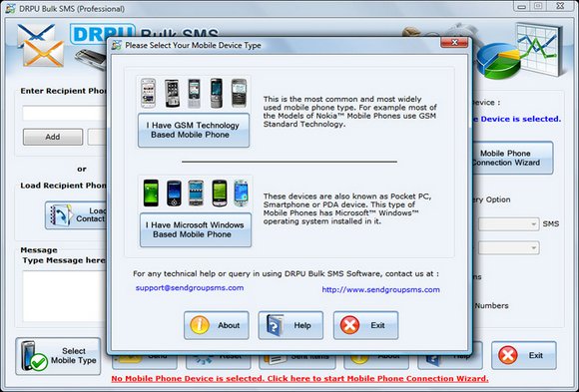Screen dimensions: 579x392
Task: Close the Select Your Mobile Device Type dialog
Action: [x=454, y=42]
